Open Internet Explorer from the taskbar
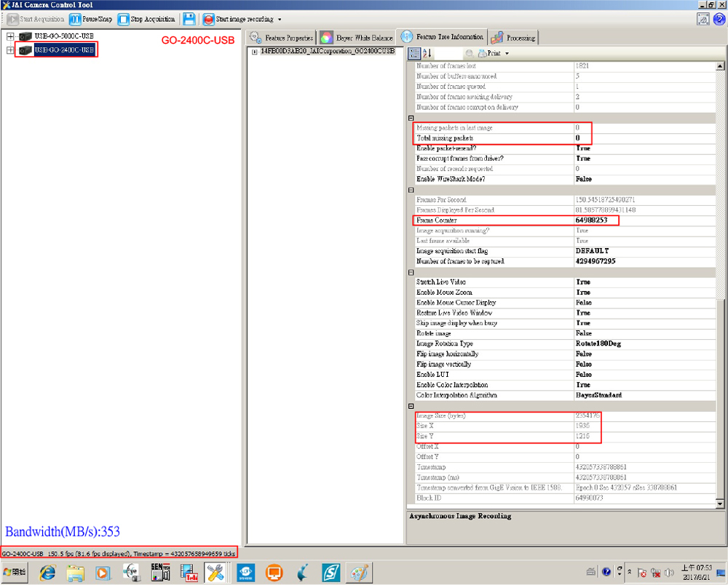 point(47,572)
